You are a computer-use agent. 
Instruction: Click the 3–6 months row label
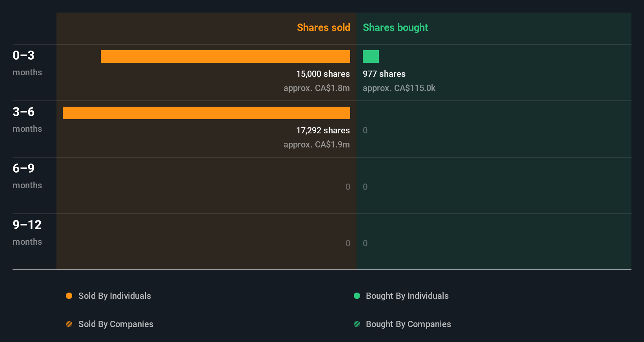coord(27,120)
